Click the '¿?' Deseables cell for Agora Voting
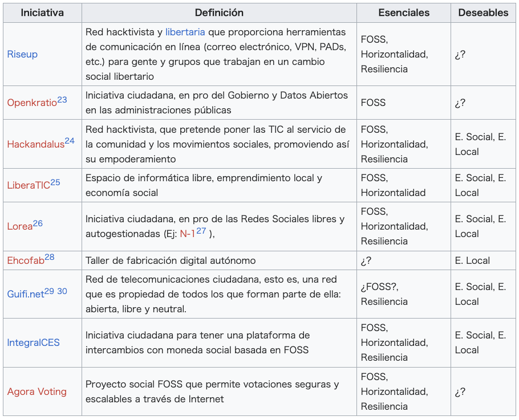This screenshot has height=420, width=519. click(x=483, y=392)
